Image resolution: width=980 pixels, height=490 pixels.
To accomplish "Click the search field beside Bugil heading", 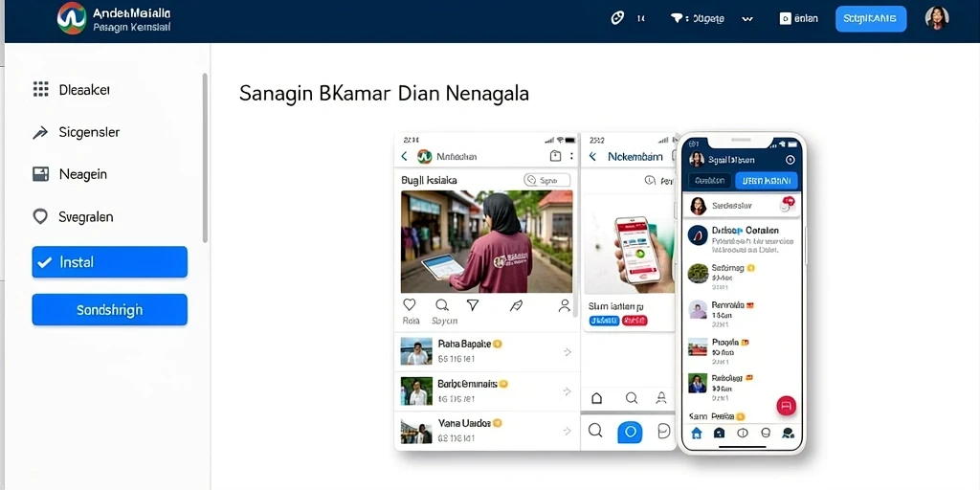I will (546, 180).
